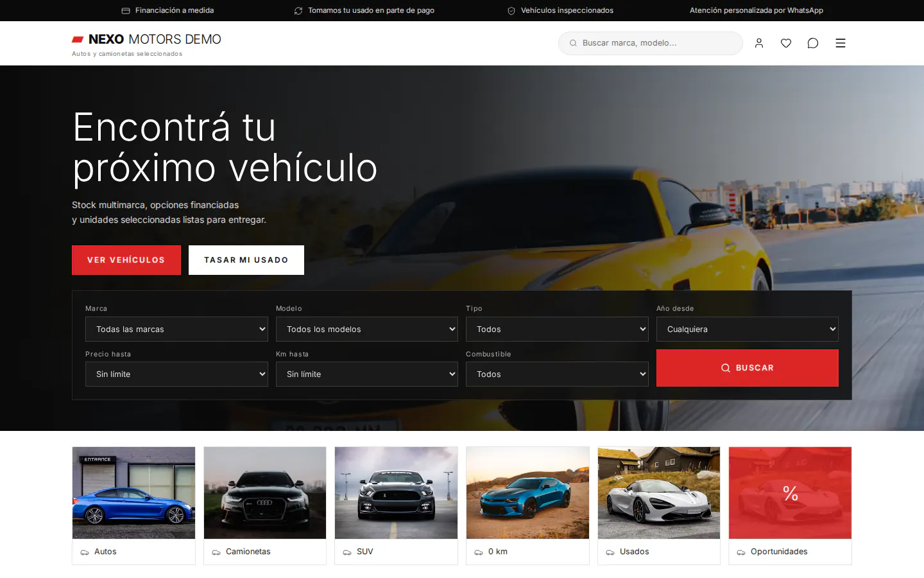
Task: Click the Tomamos tu usado en parte text
Action: tap(371, 10)
